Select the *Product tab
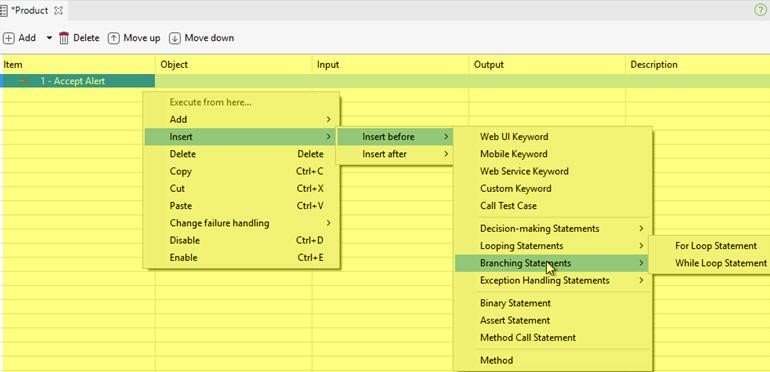770x372 pixels. (33, 10)
